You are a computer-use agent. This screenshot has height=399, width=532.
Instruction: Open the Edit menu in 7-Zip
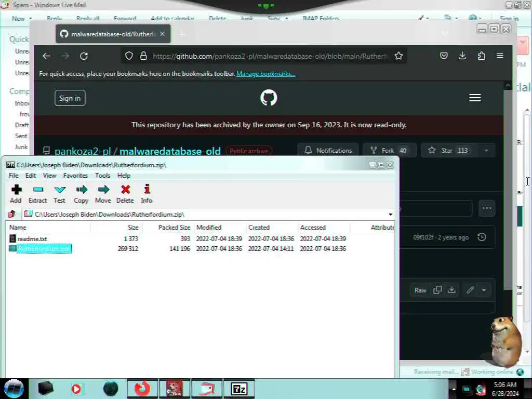point(31,176)
